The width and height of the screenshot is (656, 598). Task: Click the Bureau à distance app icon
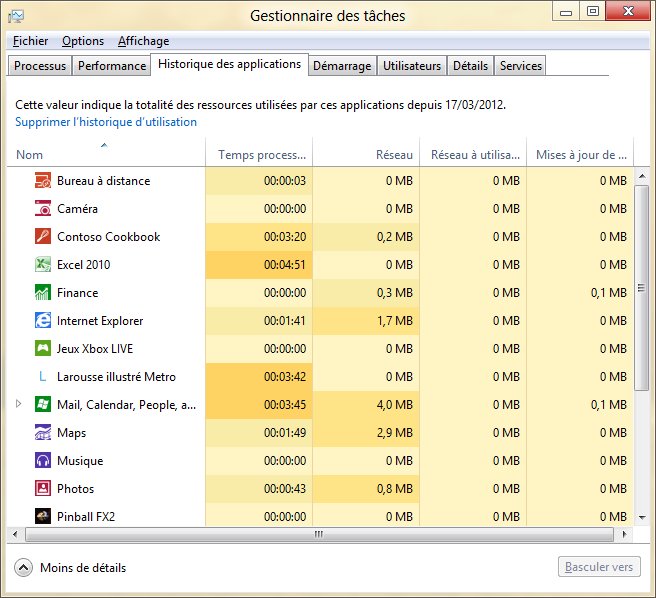43,181
